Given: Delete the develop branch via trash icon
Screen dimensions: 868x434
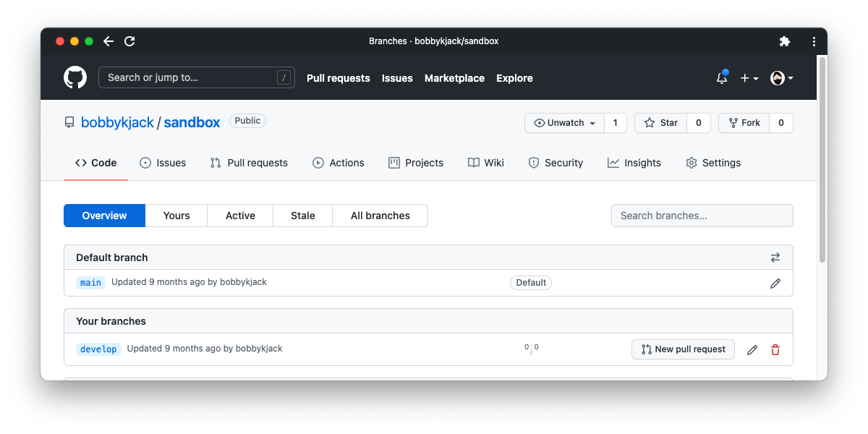Looking at the screenshot, I should [x=775, y=349].
